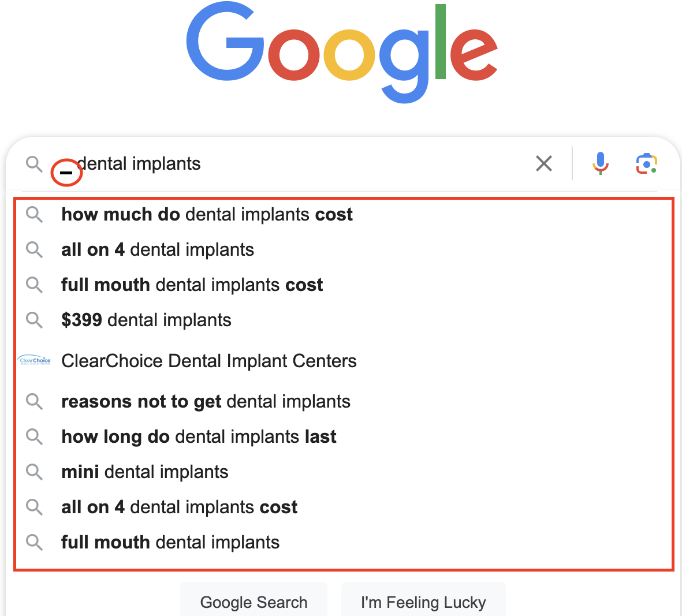Click magnifier beside 'full mouth dental implants cost'
Screen dimensions: 682x616
[x=34, y=285]
